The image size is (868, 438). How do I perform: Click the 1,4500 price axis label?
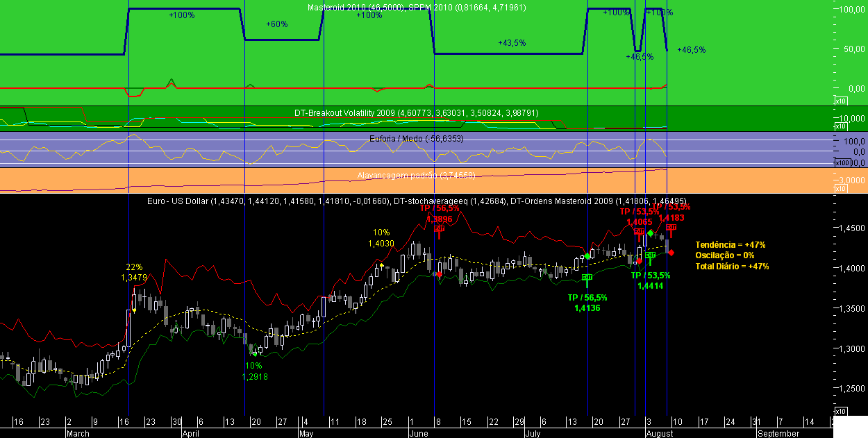click(853, 228)
